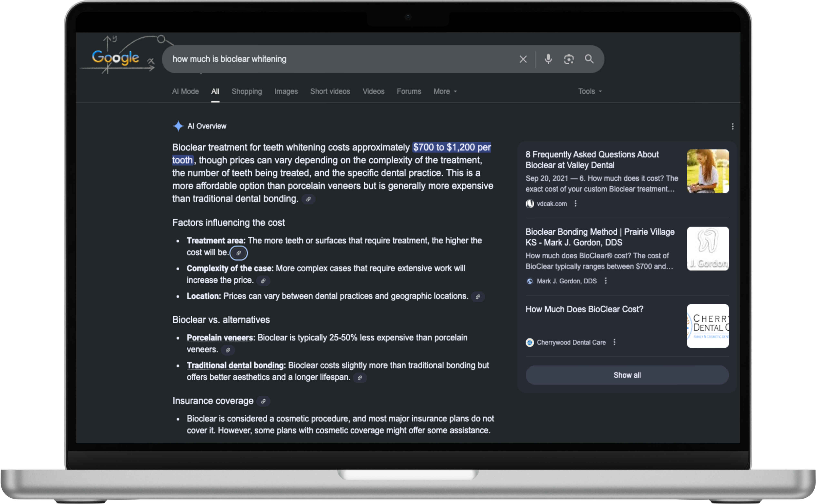Switch to the AI Mode tab
The width and height of the screenshot is (816, 504).
pos(185,91)
